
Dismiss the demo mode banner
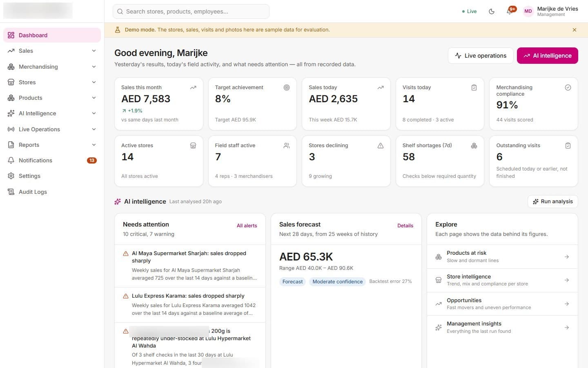coord(575,30)
